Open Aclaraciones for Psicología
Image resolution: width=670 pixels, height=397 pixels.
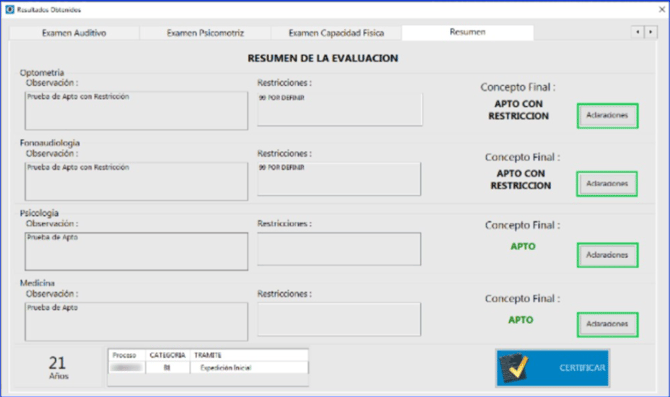click(607, 255)
